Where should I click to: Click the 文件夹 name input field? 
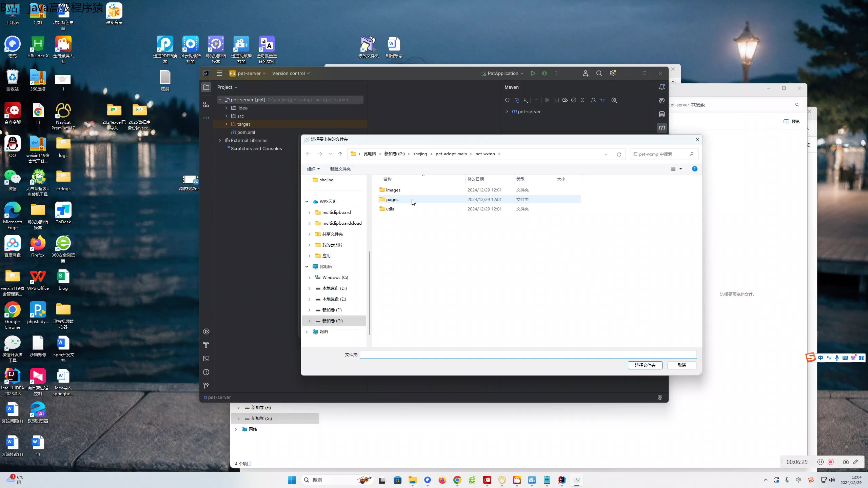(528, 355)
